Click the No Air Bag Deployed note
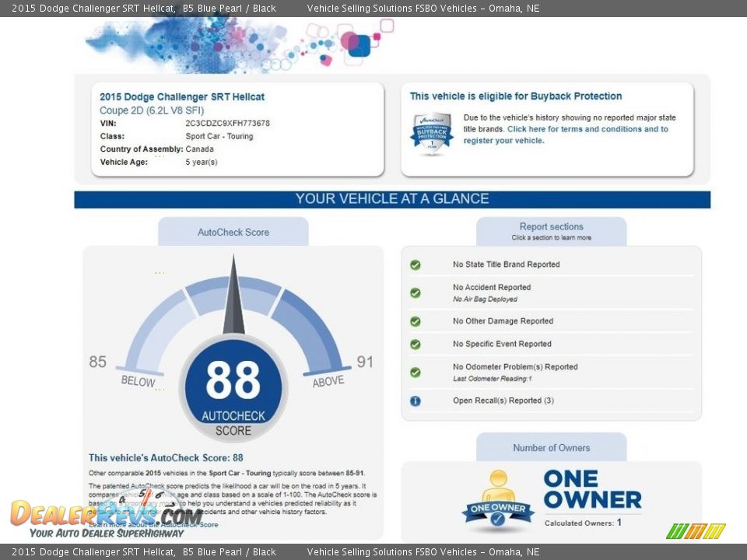Image resolution: width=747 pixels, height=560 pixels. pyautogui.click(x=485, y=299)
